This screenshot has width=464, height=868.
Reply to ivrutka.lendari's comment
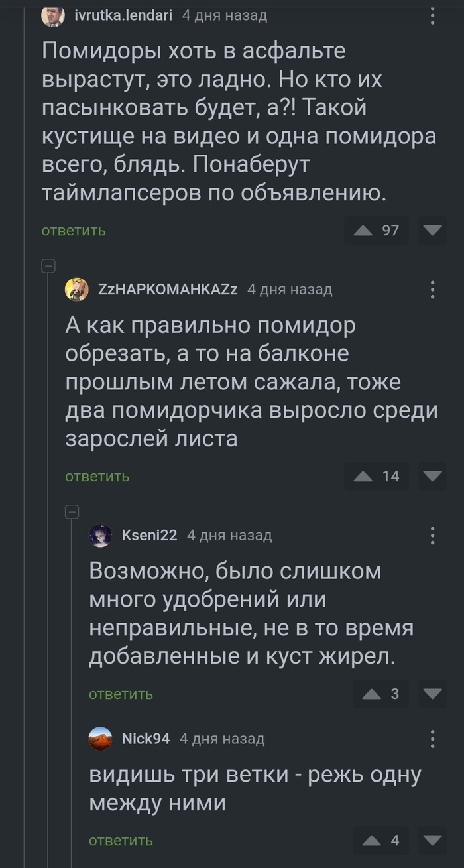(74, 231)
